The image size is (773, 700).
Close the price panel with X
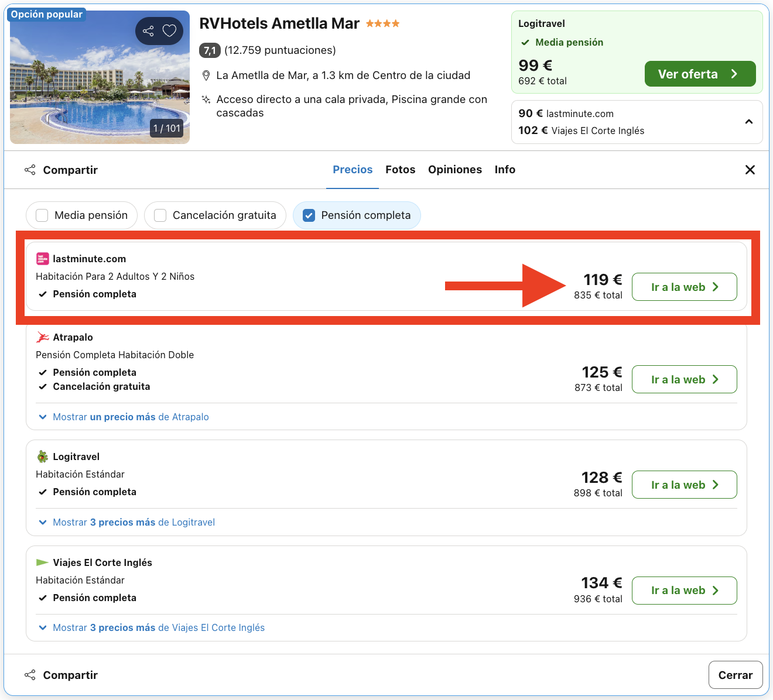point(750,170)
